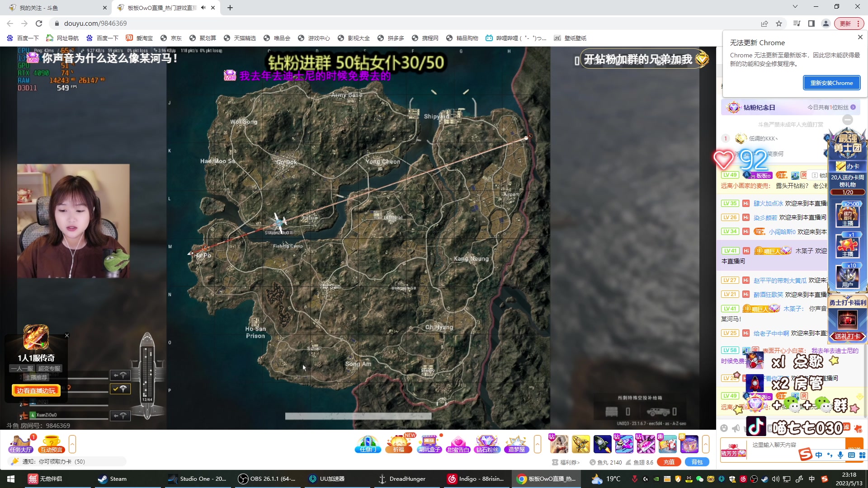Close the 1人1服传奇 ad popup
Viewport: 868px width, 488px height.
pyautogui.click(x=67, y=335)
